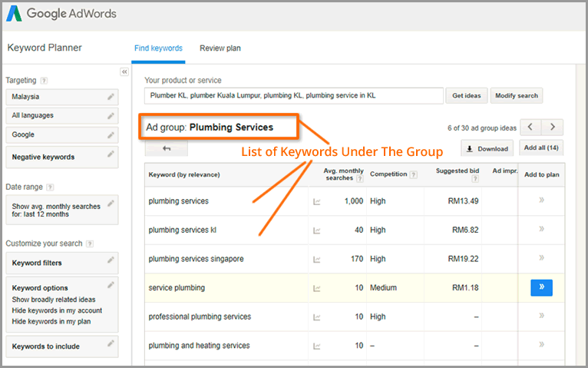The image size is (588, 368).
Task: Select the 'plumbing services singapore' keyword
Action: (x=196, y=259)
